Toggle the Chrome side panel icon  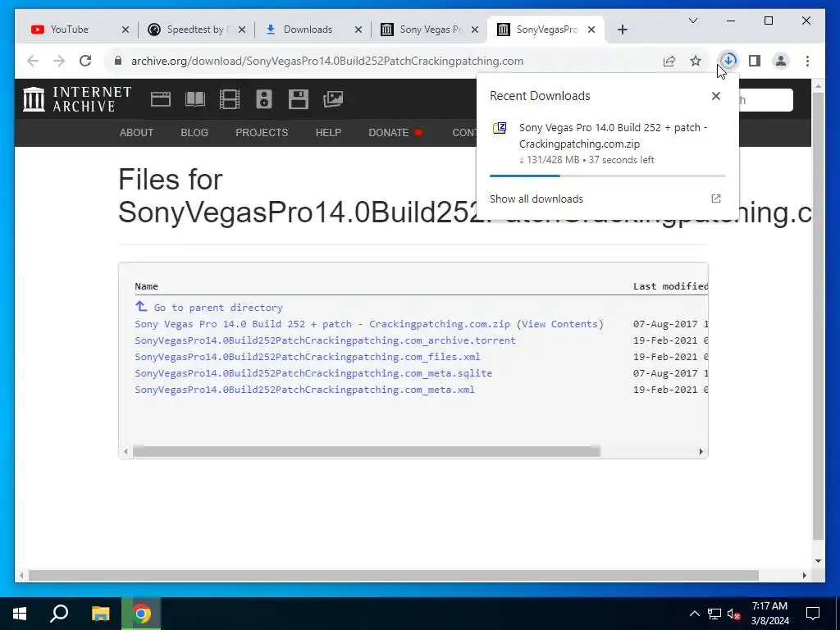click(755, 61)
